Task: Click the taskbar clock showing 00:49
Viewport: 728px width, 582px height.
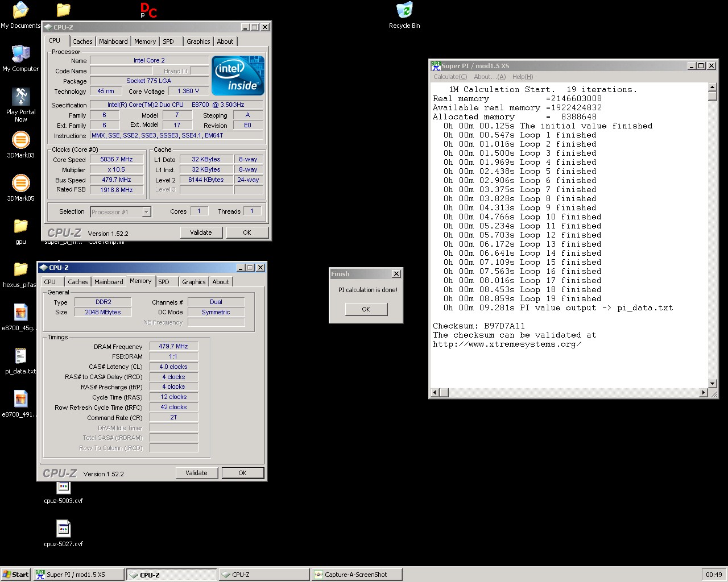Action: 714,575
